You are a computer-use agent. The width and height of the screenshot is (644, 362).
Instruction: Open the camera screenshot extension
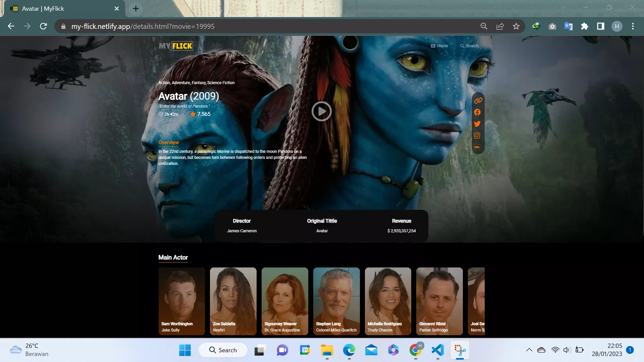552,26
